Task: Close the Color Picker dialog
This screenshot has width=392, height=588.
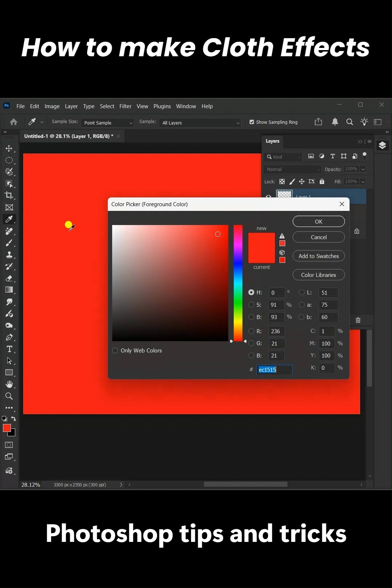Action: pyautogui.click(x=342, y=204)
